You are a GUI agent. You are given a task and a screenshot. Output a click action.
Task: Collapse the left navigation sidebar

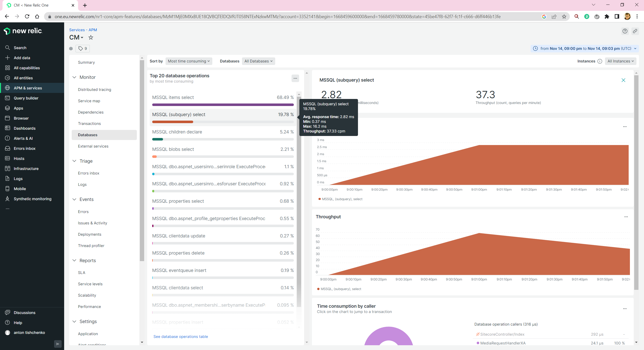pyautogui.click(x=58, y=344)
